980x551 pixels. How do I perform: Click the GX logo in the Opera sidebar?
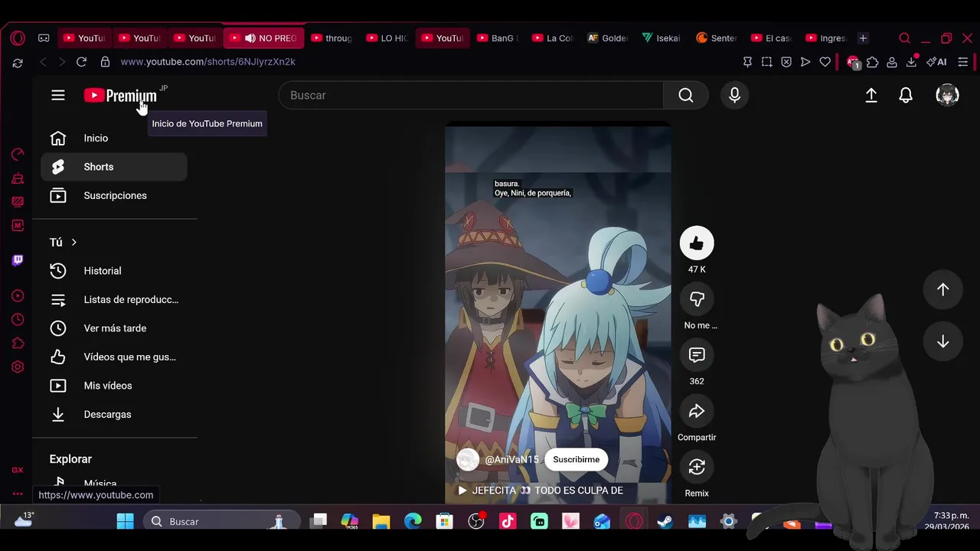pyautogui.click(x=18, y=470)
